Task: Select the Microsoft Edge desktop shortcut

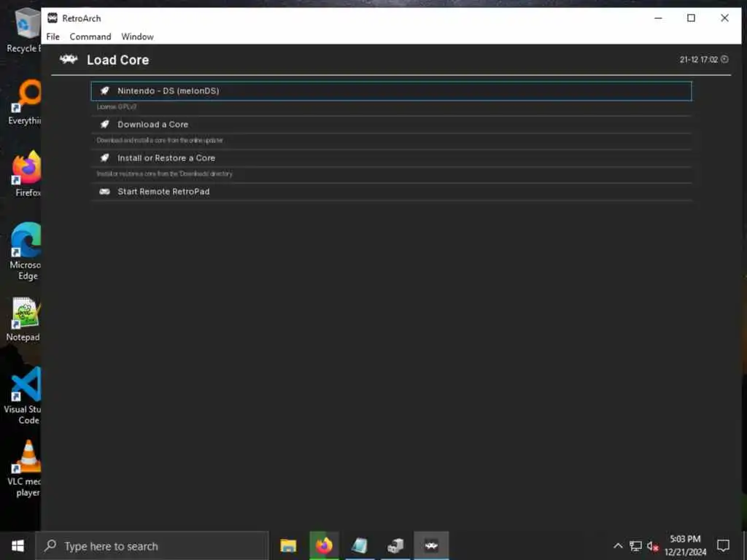Action: pyautogui.click(x=26, y=252)
